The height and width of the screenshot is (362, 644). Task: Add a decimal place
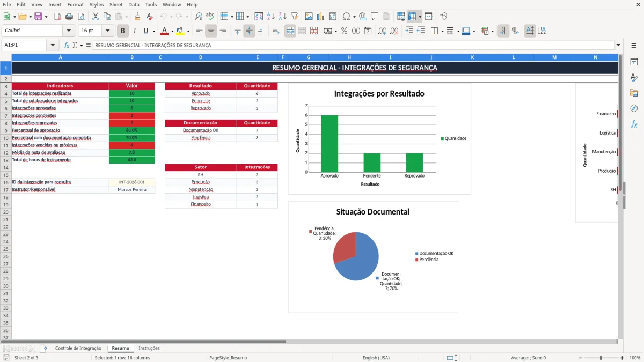382,31
